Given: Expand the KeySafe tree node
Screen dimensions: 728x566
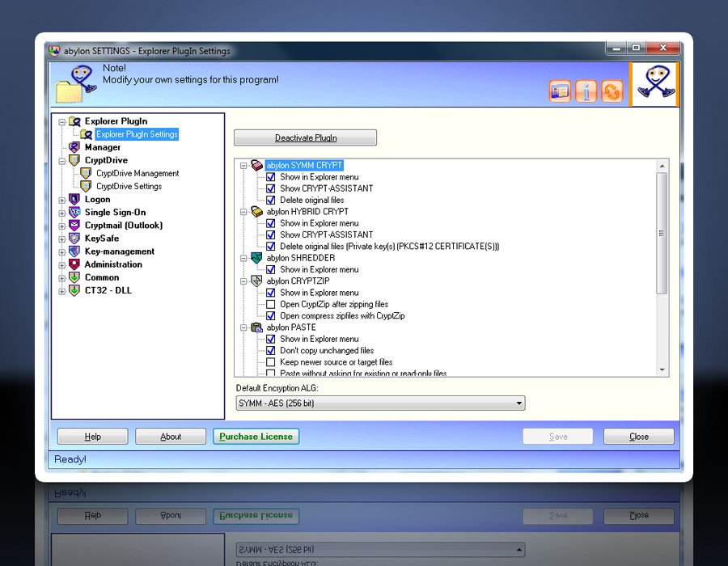Looking at the screenshot, I should [x=61, y=239].
